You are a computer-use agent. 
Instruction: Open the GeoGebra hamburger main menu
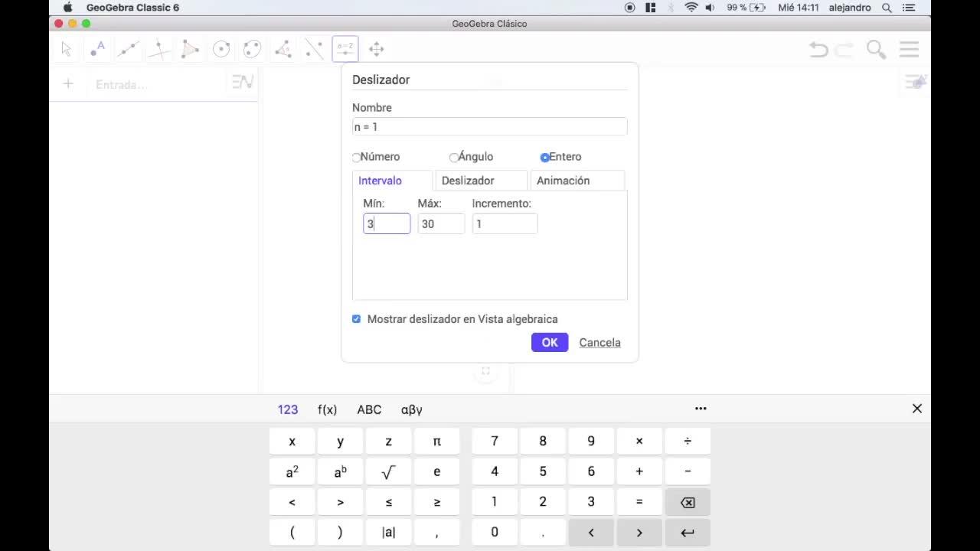point(909,50)
